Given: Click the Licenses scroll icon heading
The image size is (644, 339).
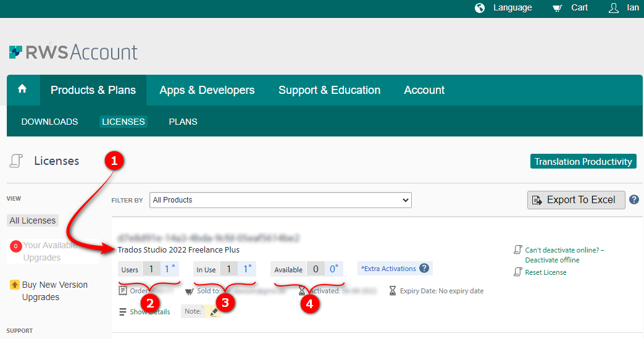Looking at the screenshot, I should (x=16, y=161).
